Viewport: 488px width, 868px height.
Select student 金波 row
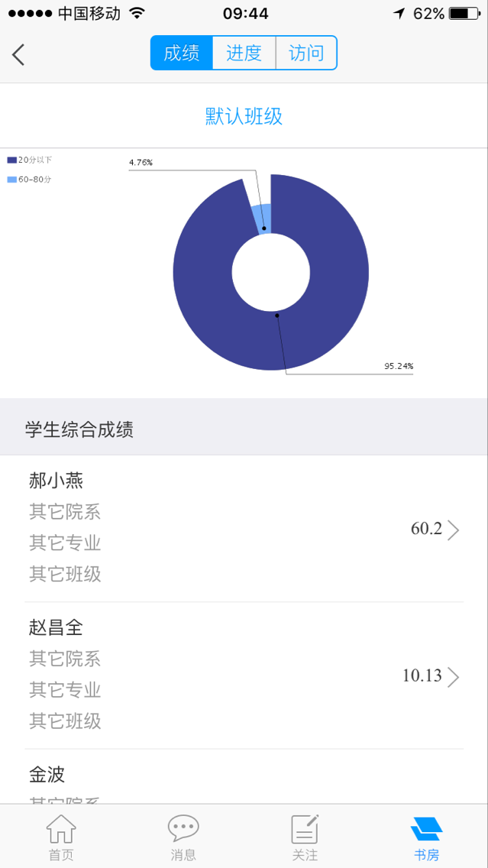point(47,775)
